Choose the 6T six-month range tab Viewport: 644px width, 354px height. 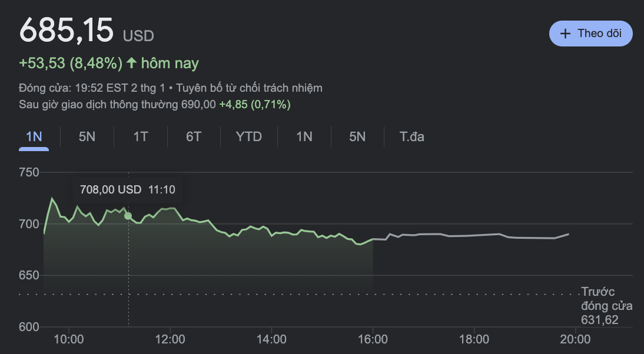click(x=194, y=137)
